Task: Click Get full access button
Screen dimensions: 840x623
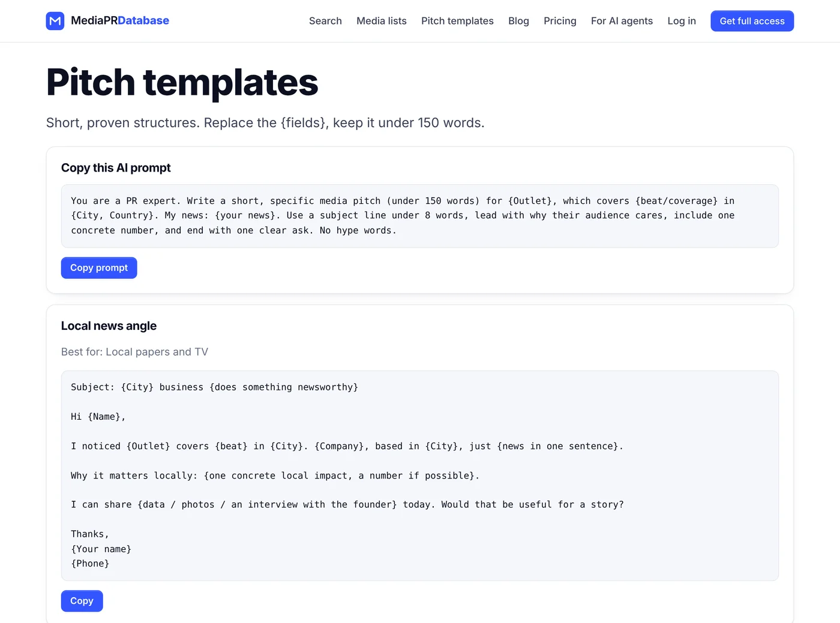Action: [752, 21]
